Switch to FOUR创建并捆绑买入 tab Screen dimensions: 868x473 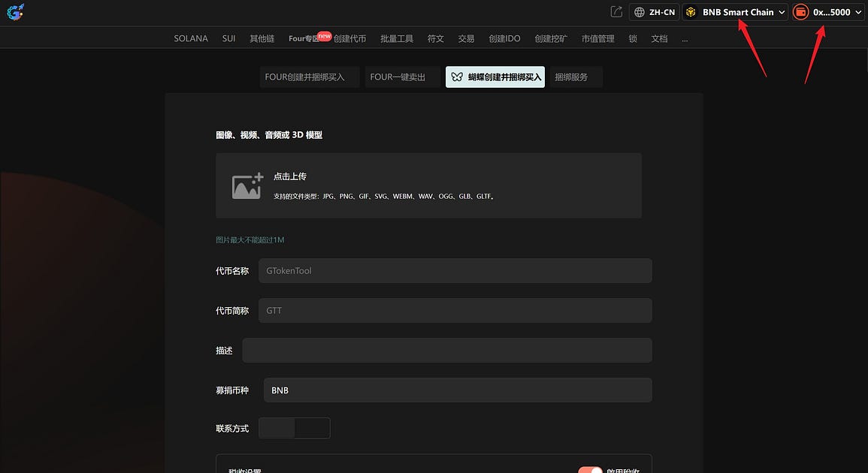310,77
